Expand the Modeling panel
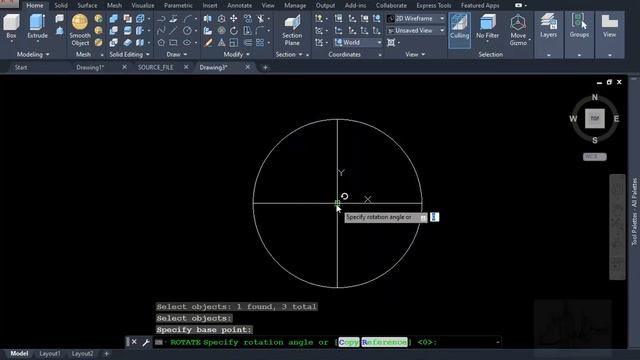The image size is (640, 360). point(33,54)
